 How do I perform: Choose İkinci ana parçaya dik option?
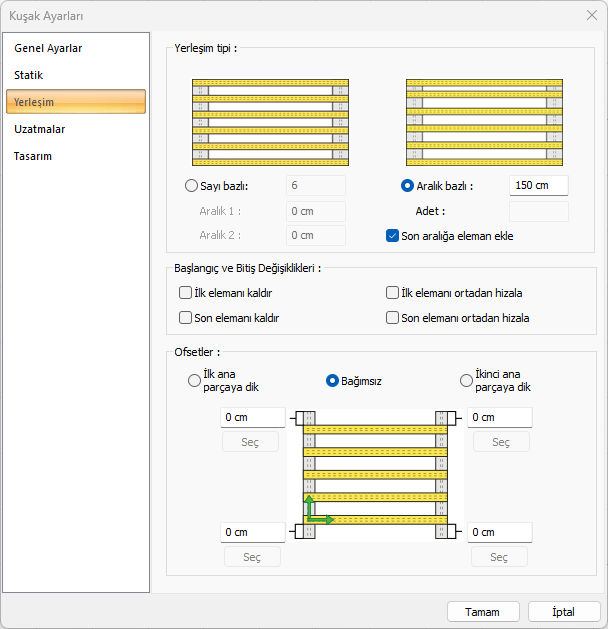(x=466, y=380)
